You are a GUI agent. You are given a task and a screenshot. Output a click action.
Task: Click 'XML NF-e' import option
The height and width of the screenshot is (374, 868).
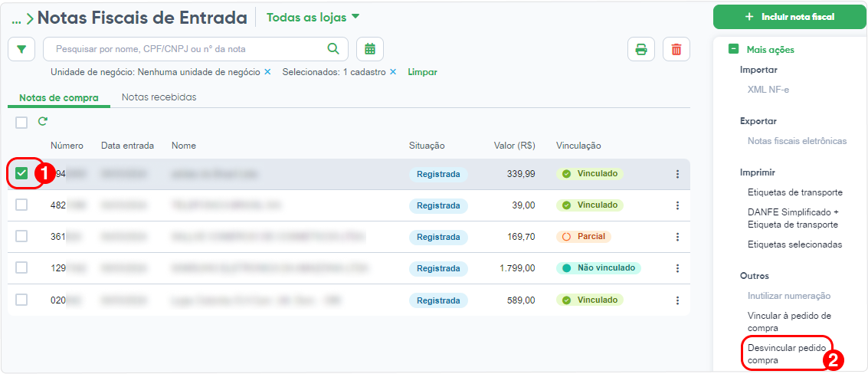768,90
